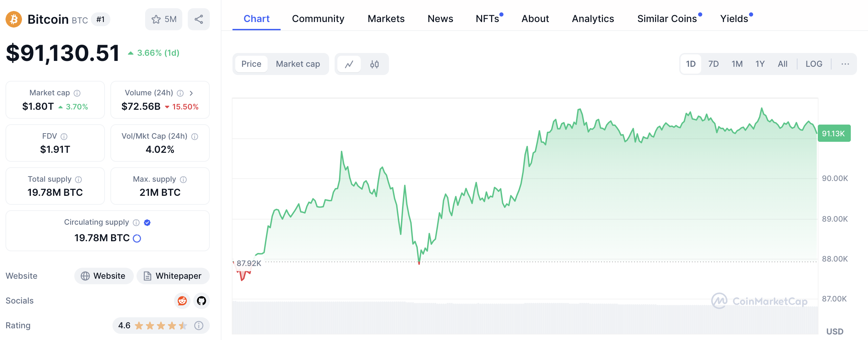The width and height of the screenshot is (868, 340).
Task: Set chart range to 1D
Action: (x=691, y=64)
